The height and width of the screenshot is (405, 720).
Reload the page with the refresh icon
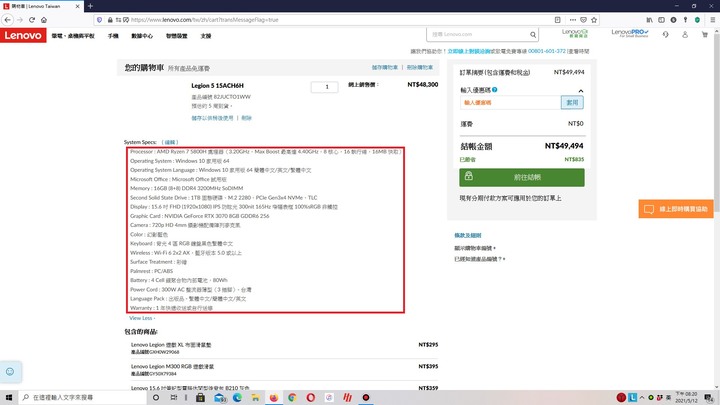[x=32, y=20]
